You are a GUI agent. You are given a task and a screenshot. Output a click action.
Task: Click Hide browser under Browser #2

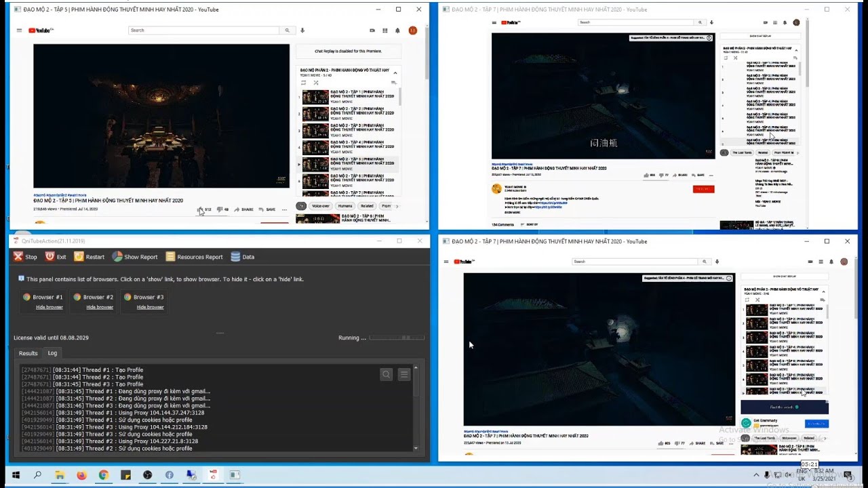coord(100,307)
